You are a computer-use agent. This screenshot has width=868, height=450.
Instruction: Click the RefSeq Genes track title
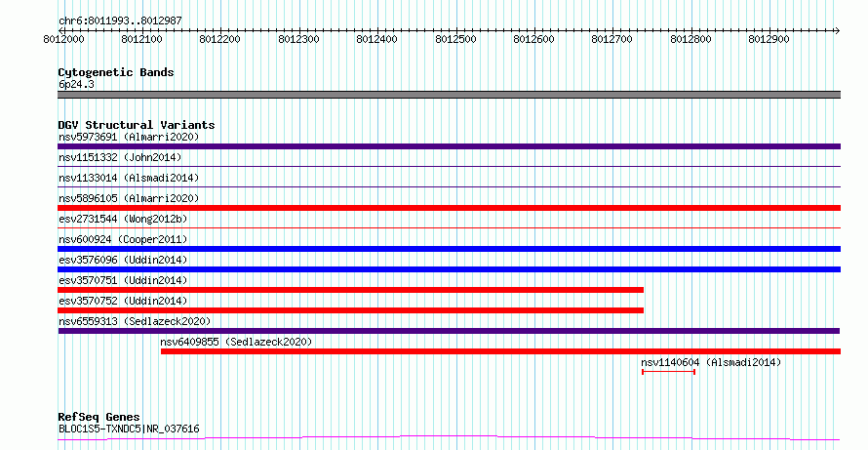[99, 418]
